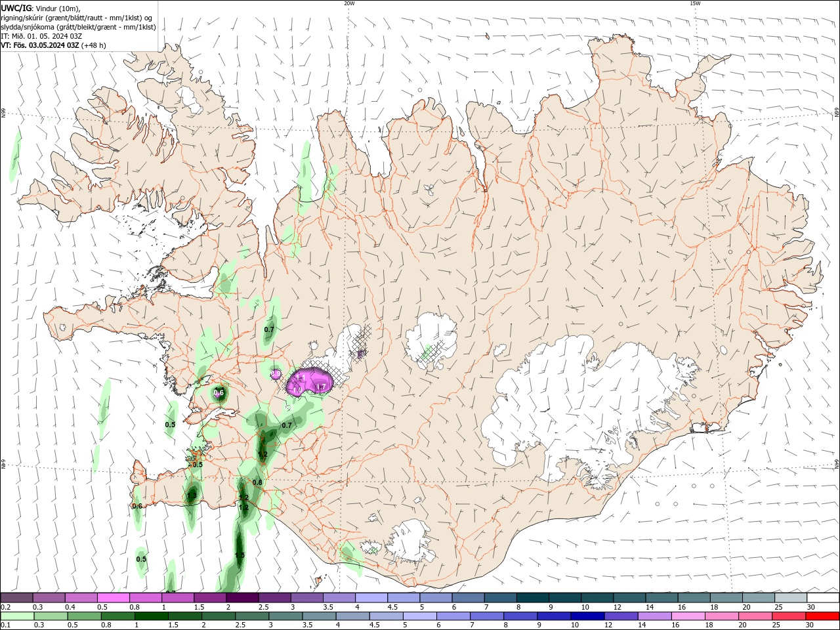This screenshot has height=630, width=840.
Task: Click the 'rigning/skúrir' legend description line
Action: click(x=77, y=17)
